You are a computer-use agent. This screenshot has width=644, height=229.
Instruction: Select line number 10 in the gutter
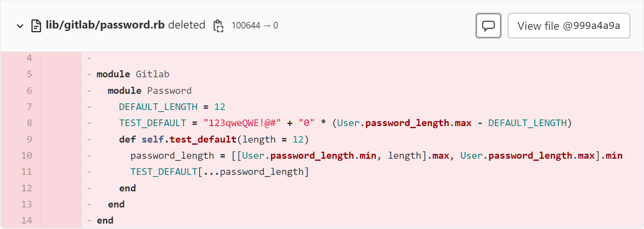27,156
